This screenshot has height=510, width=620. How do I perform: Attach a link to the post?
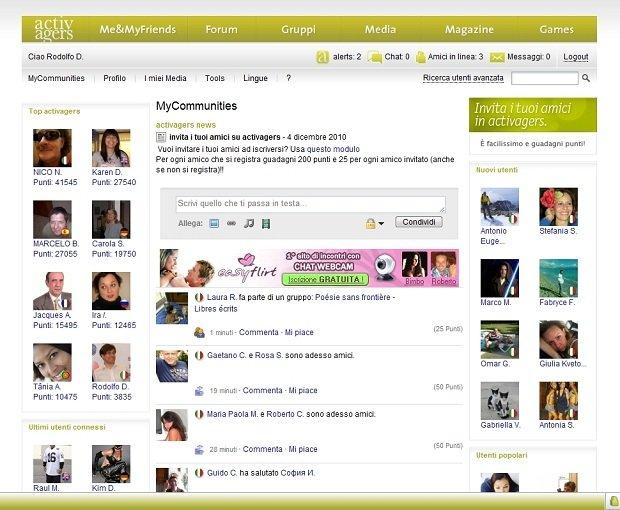231,223
